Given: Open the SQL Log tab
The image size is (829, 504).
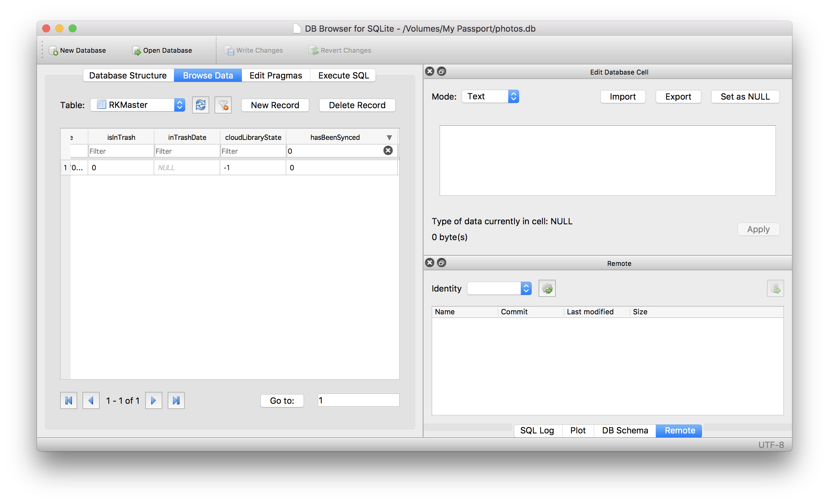Looking at the screenshot, I should coord(537,430).
